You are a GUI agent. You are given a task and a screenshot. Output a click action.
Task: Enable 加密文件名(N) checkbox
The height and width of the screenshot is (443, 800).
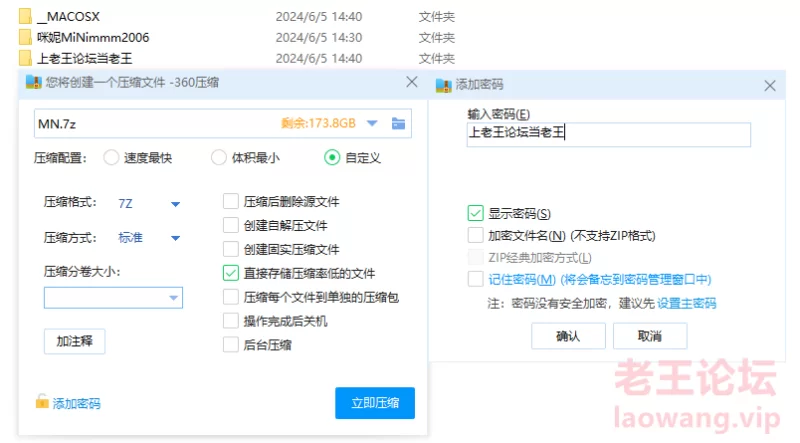(476, 235)
